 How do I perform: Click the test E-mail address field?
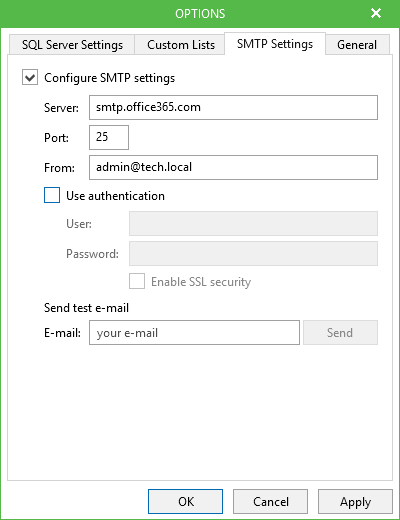click(194, 333)
